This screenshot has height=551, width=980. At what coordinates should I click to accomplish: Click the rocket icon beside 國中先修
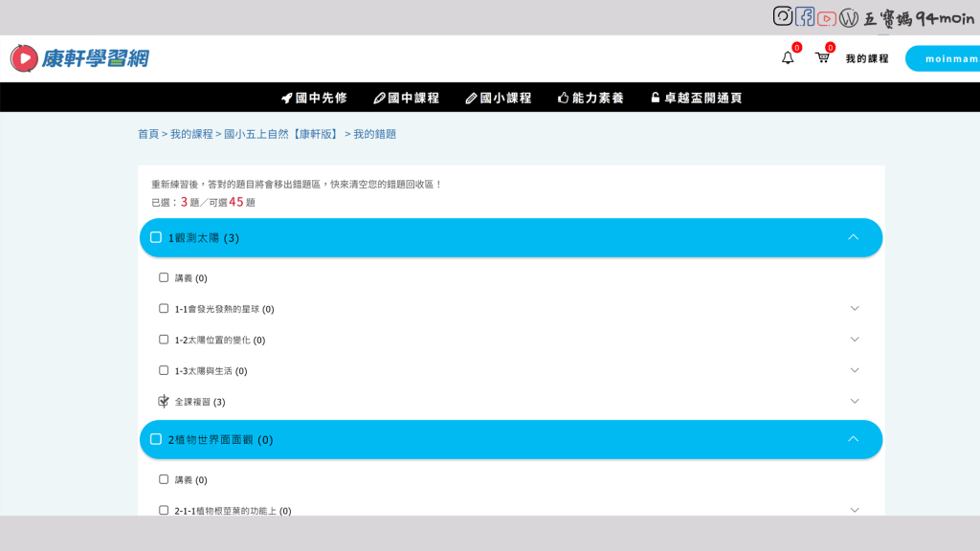tap(286, 98)
